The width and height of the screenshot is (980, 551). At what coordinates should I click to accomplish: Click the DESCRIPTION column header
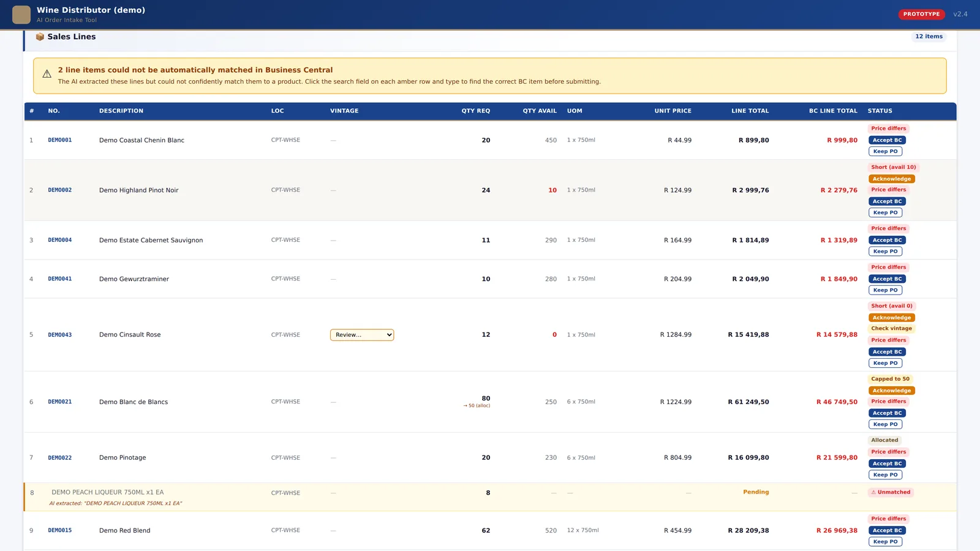(x=121, y=111)
